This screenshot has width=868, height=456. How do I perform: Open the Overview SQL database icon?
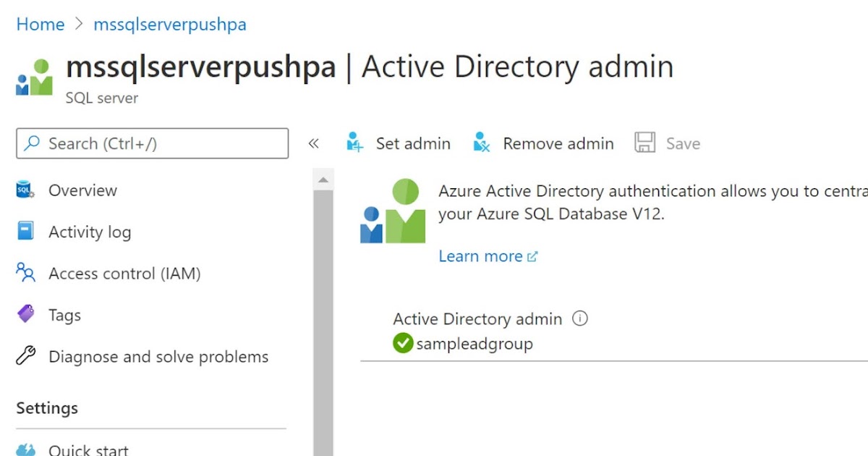[24, 190]
